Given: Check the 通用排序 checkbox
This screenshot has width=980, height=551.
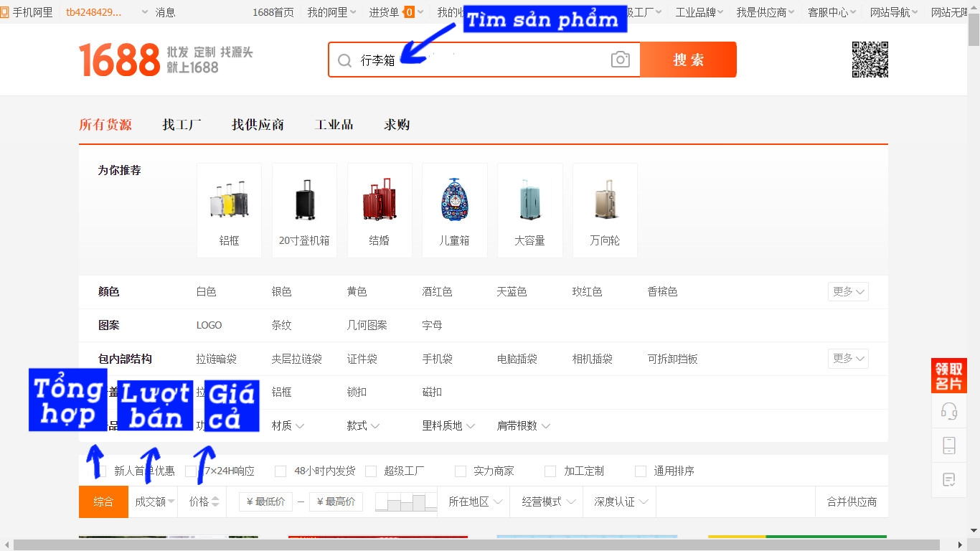Looking at the screenshot, I should (x=641, y=471).
